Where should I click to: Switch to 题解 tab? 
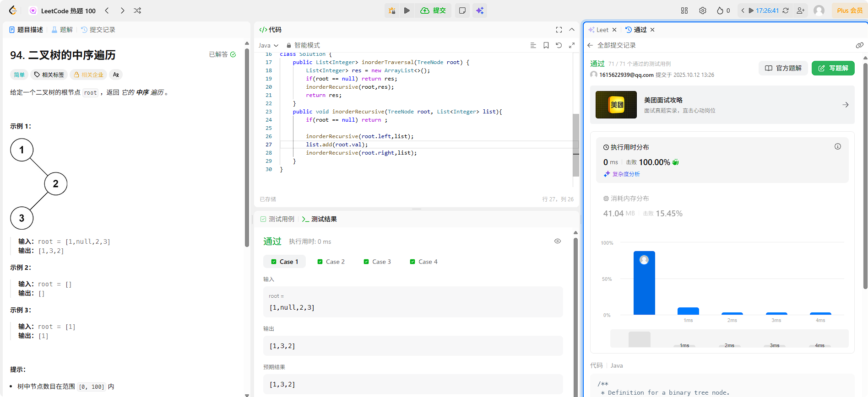pos(62,30)
